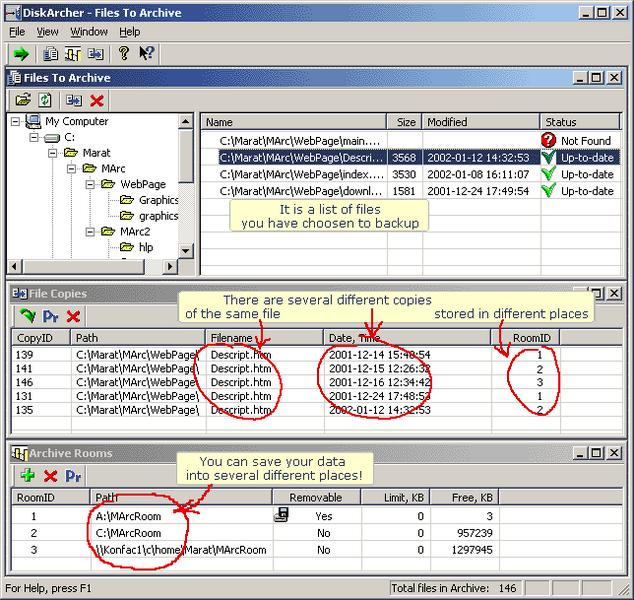Select the Graphics folder in tree
The height and width of the screenshot is (600, 634).
158,200
